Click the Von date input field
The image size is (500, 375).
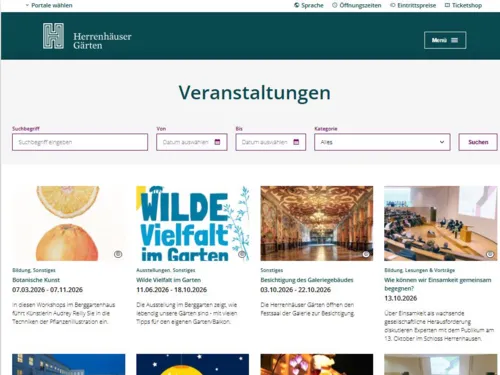pyautogui.click(x=192, y=142)
